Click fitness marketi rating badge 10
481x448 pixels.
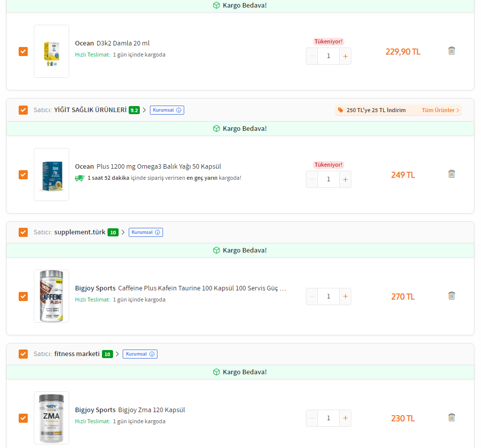click(x=108, y=355)
